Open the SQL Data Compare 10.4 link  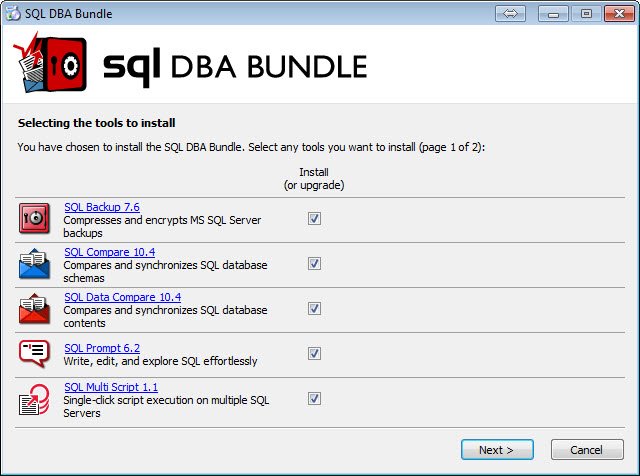(x=123, y=297)
